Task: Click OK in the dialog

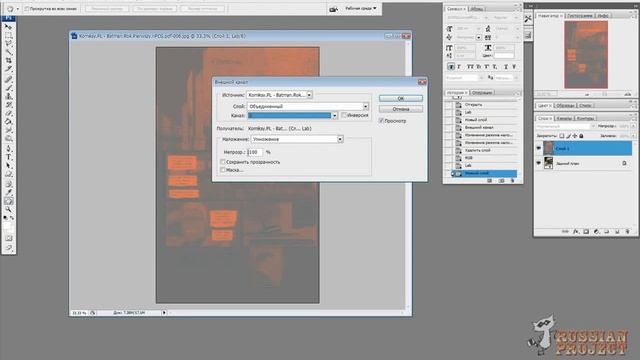Action: click(400, 98)
